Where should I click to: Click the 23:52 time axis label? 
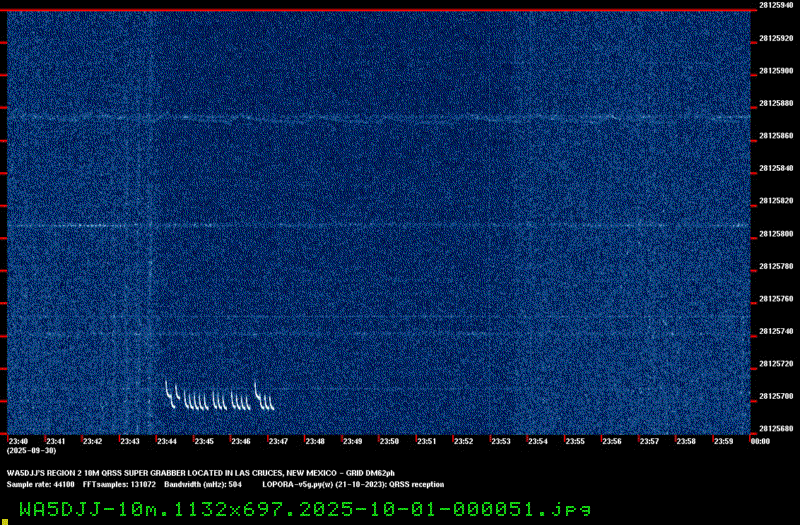(x=464, y=441)
